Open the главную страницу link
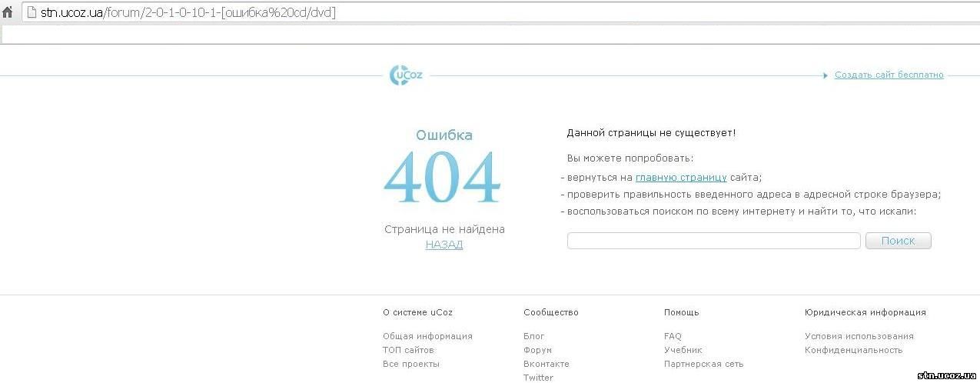 681,177
